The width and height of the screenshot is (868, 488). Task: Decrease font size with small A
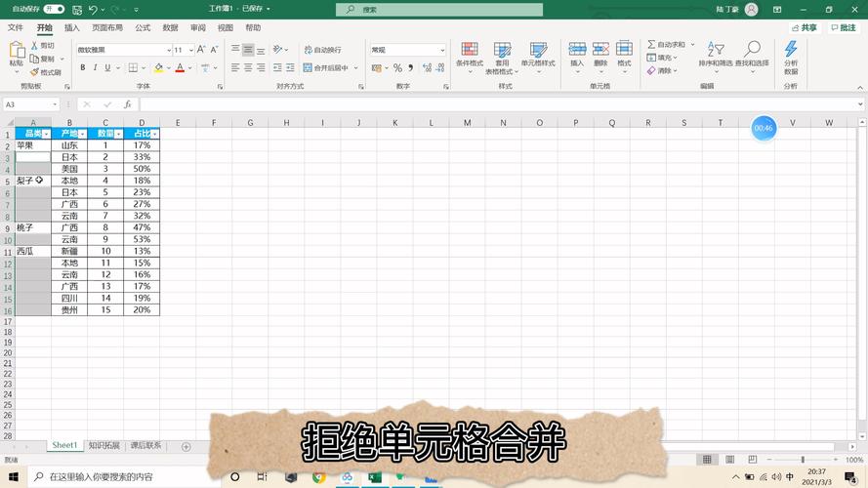[214, 50]
